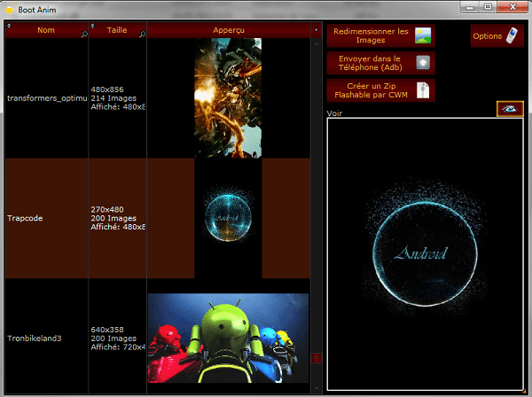532x397 pixels.
Task: Click the Transformers preview thumbnail
Action: pos(228,98)
